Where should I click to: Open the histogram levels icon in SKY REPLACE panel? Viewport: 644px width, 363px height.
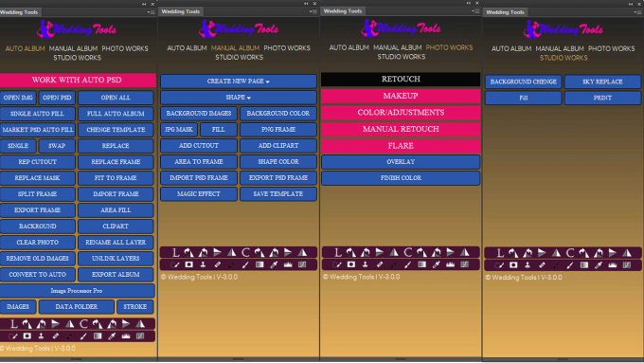613,265
